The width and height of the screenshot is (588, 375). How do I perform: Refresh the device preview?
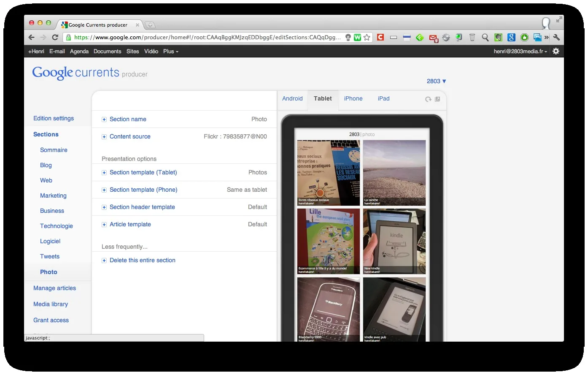coord(428,99)
